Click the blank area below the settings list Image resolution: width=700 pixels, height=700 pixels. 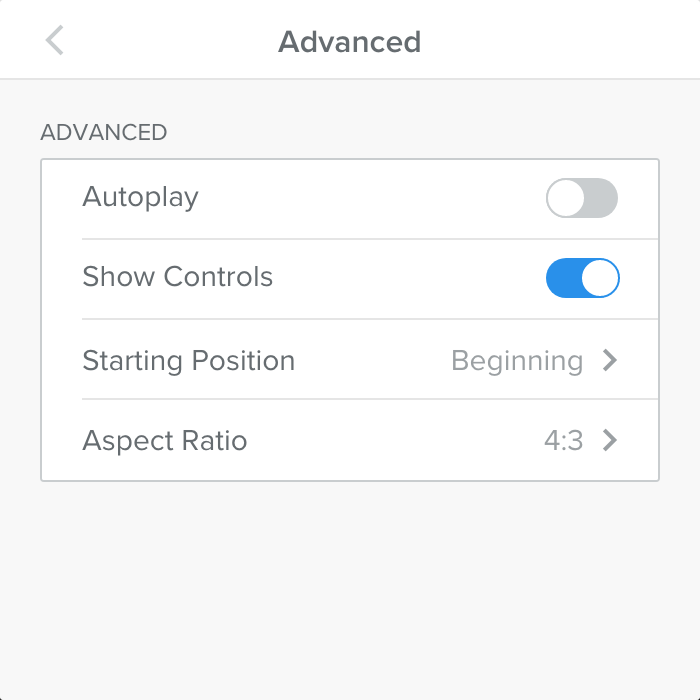[x=350, y=590]
